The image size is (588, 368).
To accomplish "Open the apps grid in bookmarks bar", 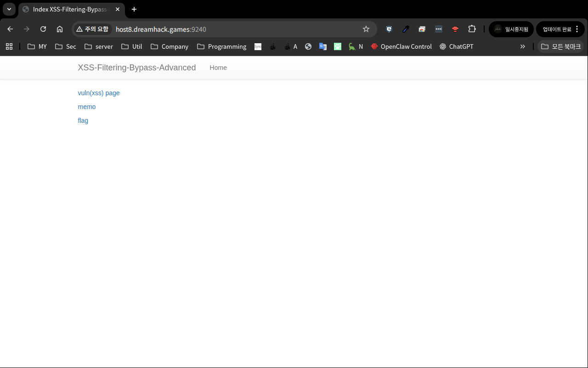I will tap(9, 46).
